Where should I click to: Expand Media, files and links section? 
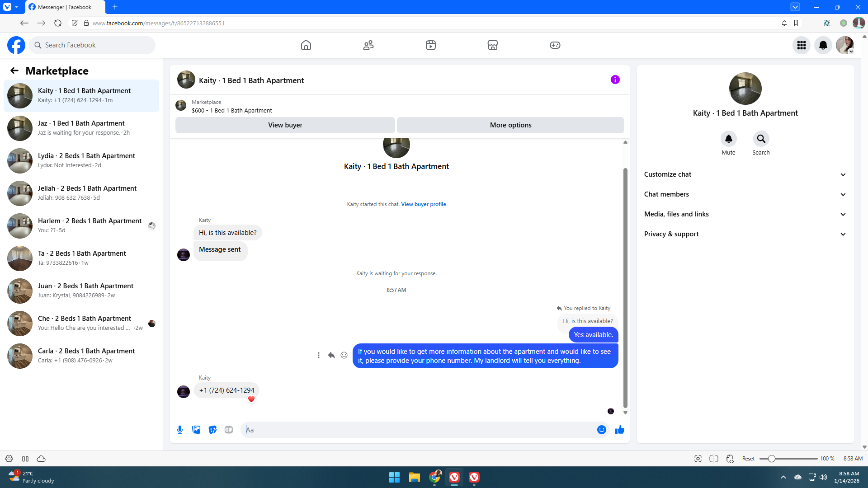[745, 214]
